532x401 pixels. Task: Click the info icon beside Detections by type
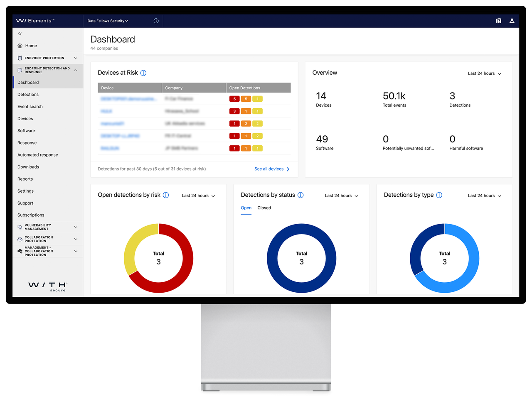[439, 195]
